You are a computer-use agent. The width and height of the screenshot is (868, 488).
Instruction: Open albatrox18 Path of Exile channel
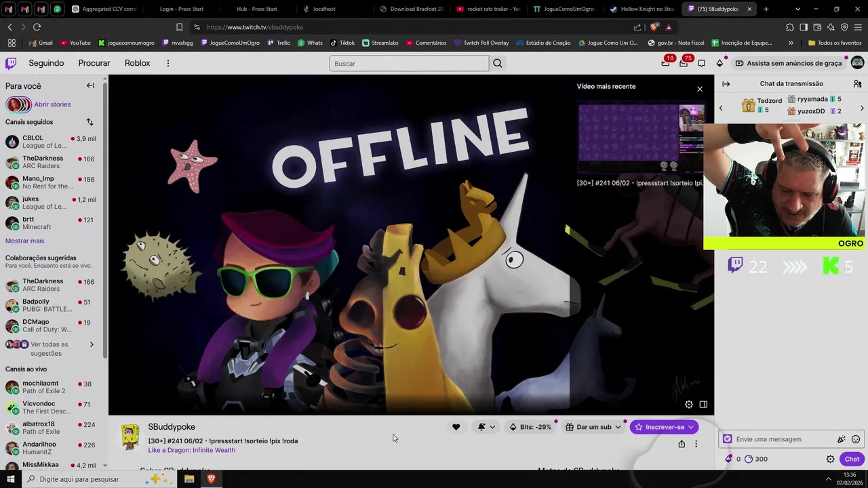pos(51,428)
